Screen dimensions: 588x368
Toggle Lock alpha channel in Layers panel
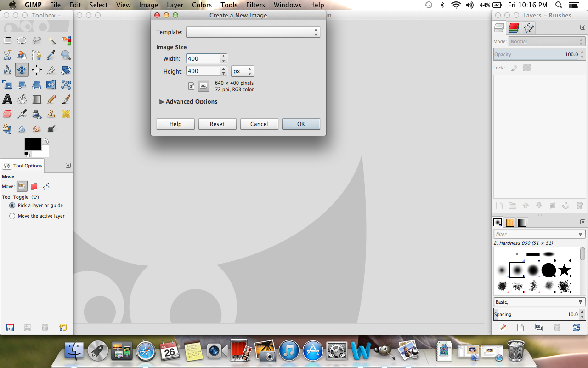[x=527, y=68]
